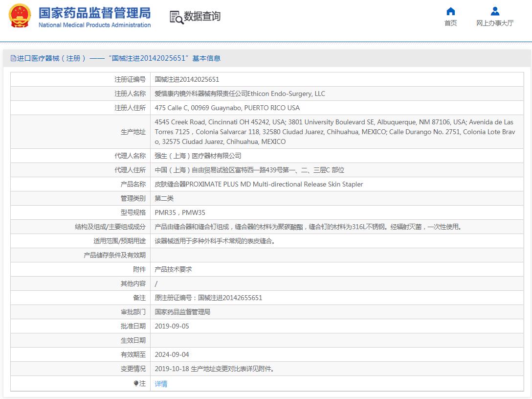Click the 注册人名称 row label
The image size is (532, 399).
click(x=130, y=94)
